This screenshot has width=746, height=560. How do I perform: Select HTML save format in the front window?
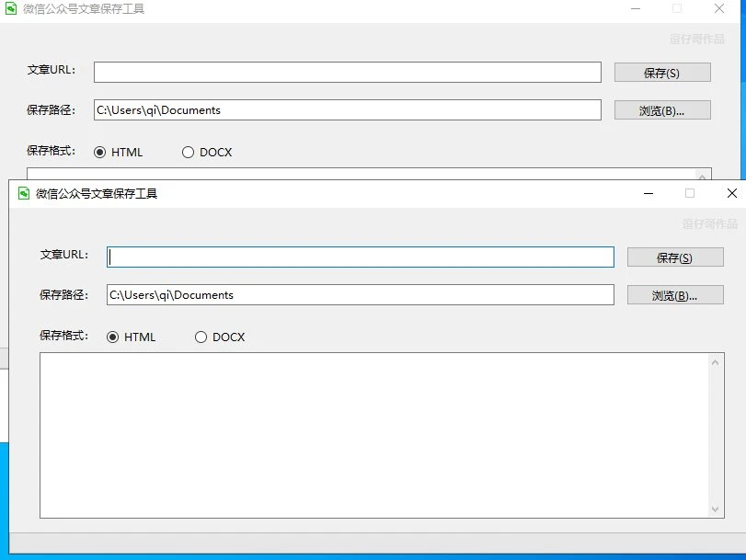[113, 337]
